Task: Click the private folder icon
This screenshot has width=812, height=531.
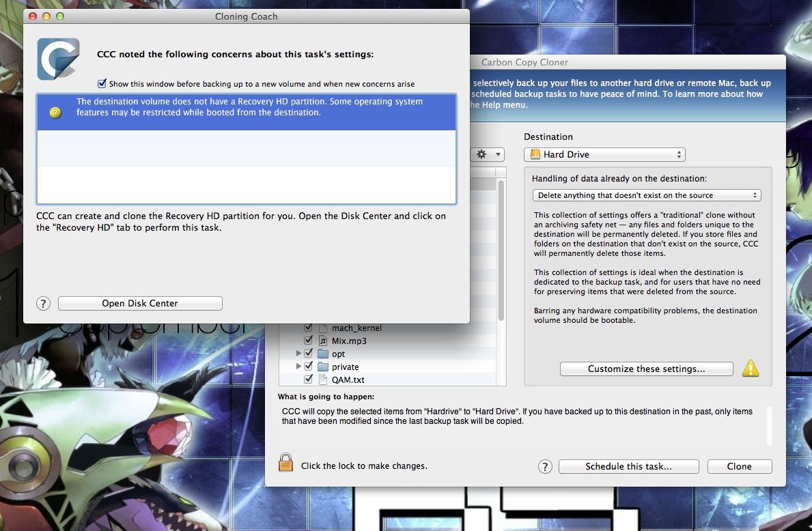Action: (x=323, y=367)
